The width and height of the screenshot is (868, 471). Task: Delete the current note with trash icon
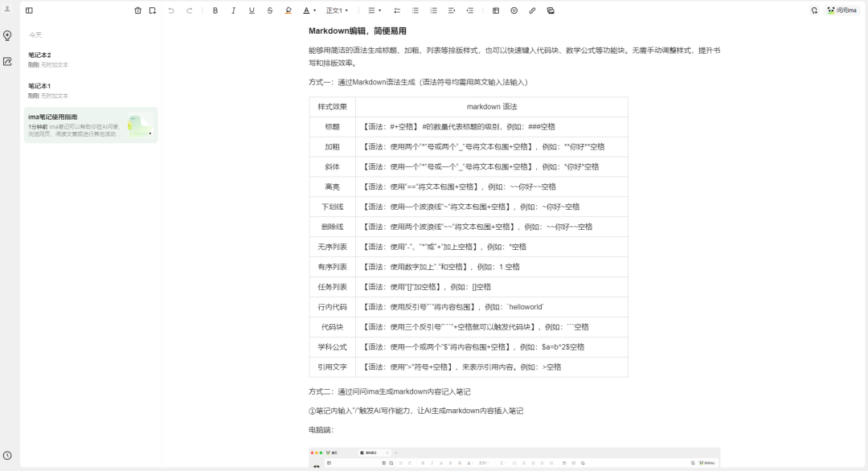coord(138,10)
